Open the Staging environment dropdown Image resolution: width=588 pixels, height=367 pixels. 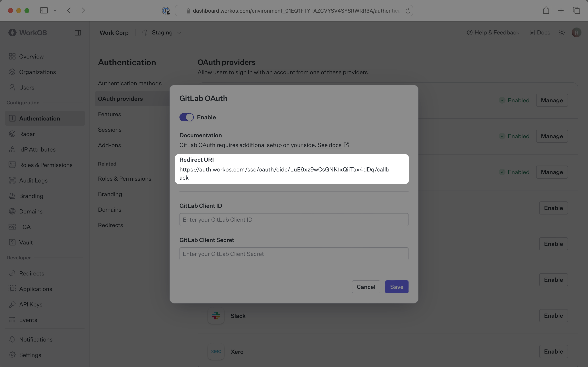click(x=162, y=33)
